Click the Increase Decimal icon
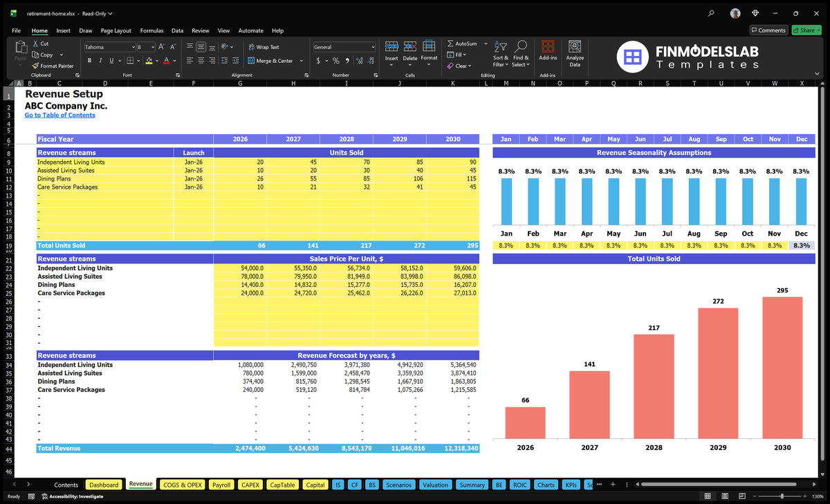 [359, 61]
